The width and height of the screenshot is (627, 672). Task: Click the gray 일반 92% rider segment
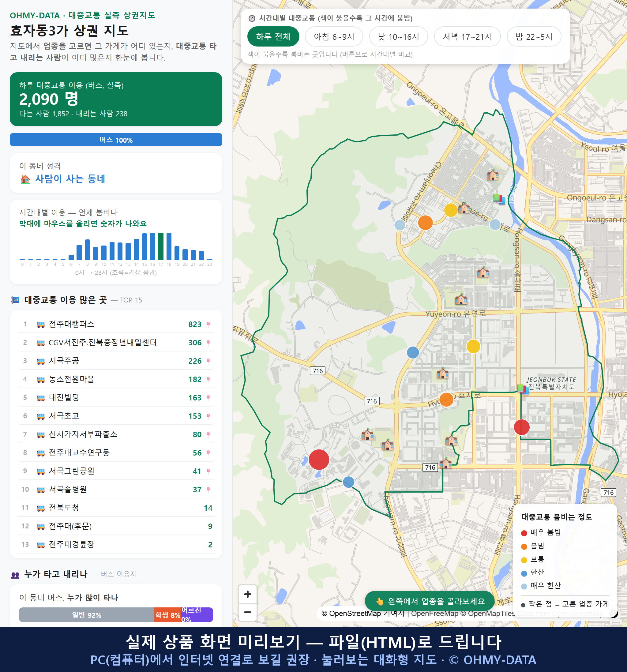[87, 615]
